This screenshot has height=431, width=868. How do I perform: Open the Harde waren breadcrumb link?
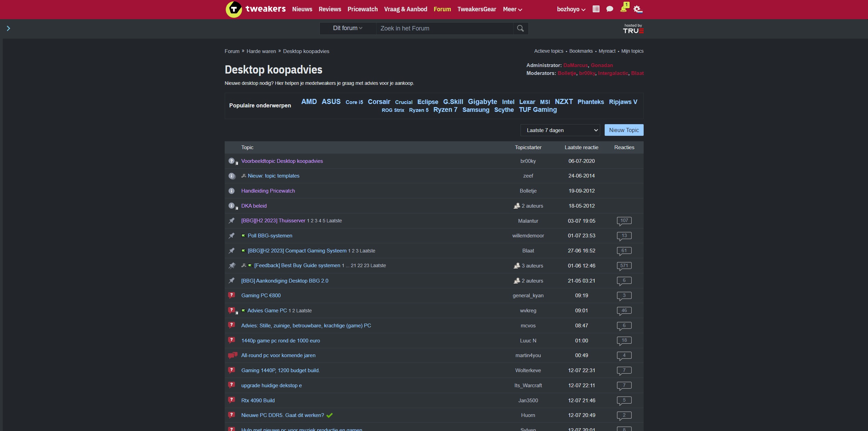(x=261, y=51)
